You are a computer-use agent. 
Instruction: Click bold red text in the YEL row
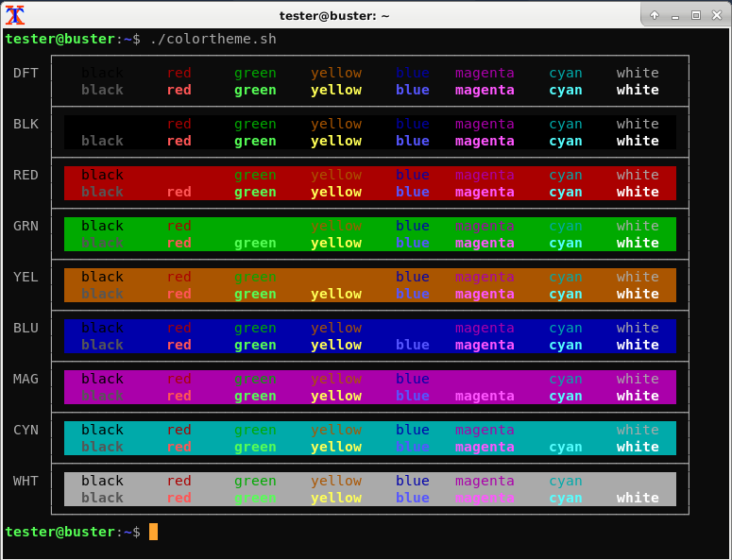pyautogui.click(x=179, y=294)
